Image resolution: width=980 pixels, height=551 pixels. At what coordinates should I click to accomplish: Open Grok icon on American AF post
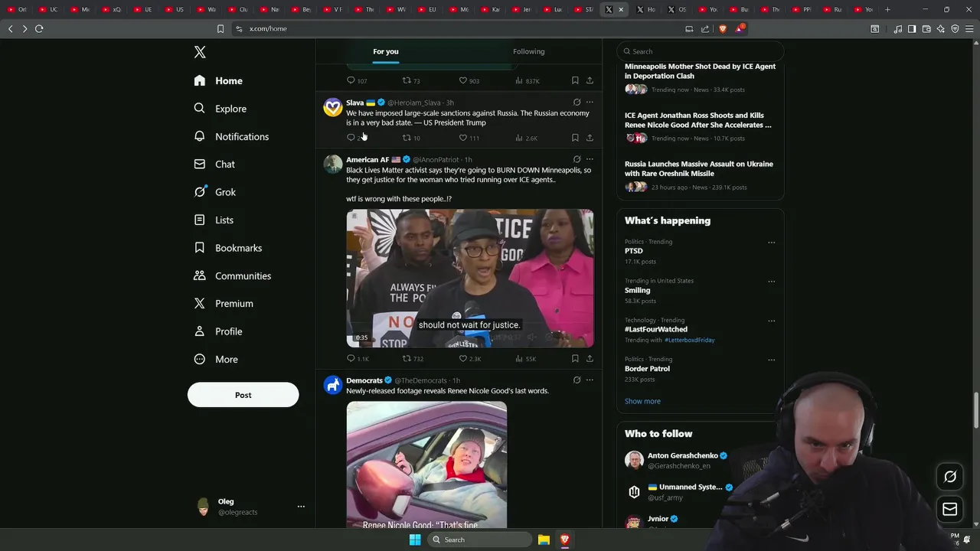point(577,159)
